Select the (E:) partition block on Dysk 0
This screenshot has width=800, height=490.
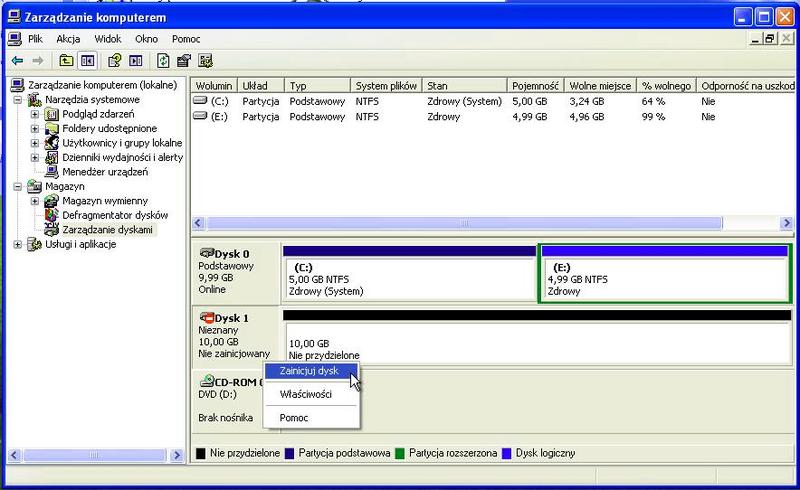[x=665, y=275]
